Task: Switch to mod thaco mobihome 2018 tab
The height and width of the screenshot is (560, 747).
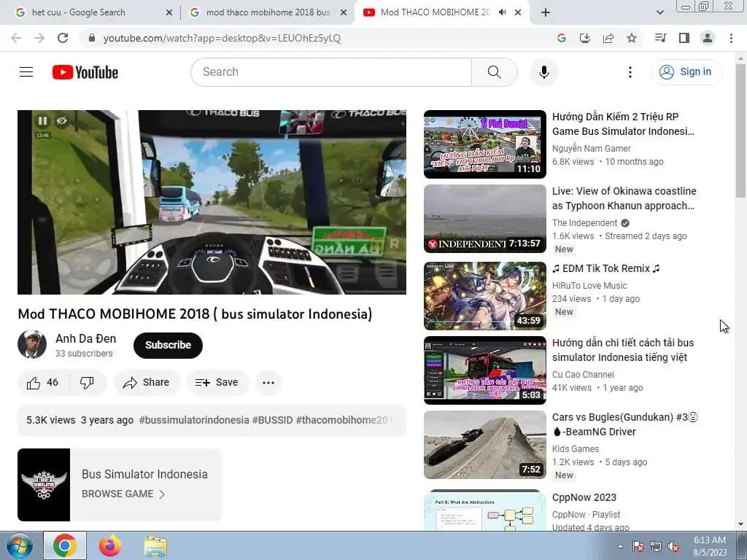Action: [x=268, y=12]
